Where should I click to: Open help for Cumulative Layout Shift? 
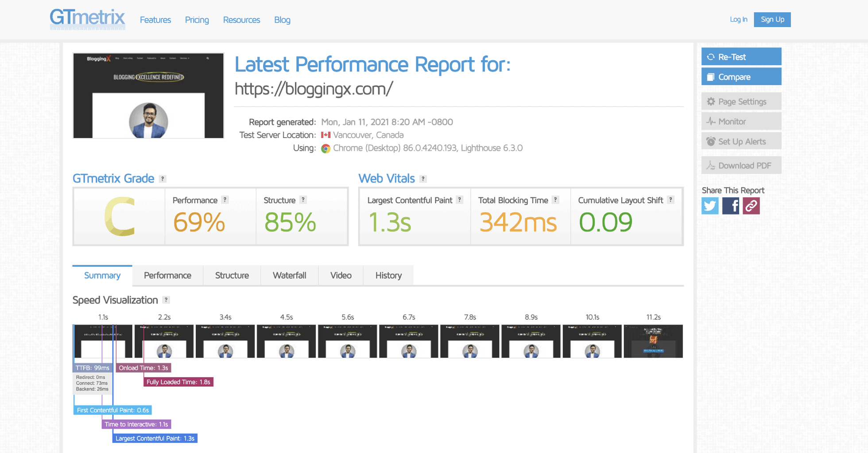(x=670, y=200)
